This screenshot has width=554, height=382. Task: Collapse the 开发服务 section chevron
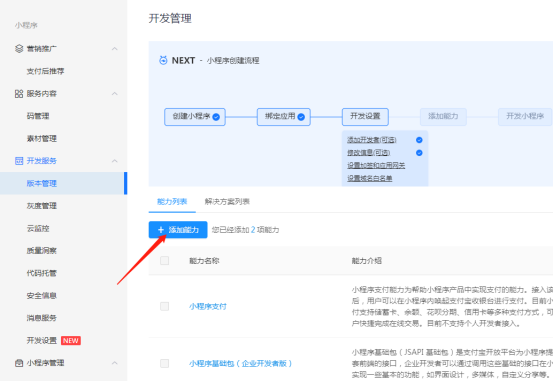pyautogui.click(x=114, y=161)
